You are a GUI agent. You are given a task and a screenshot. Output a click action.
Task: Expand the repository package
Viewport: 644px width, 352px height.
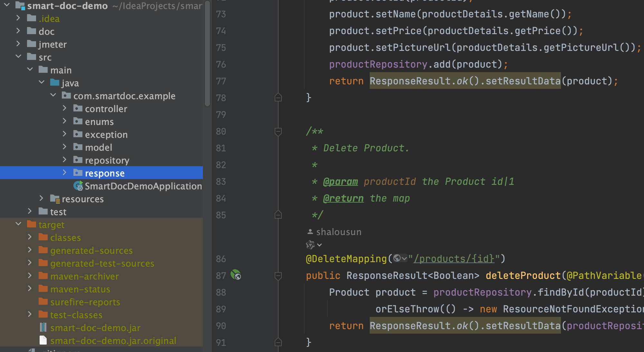click(64, 160)
